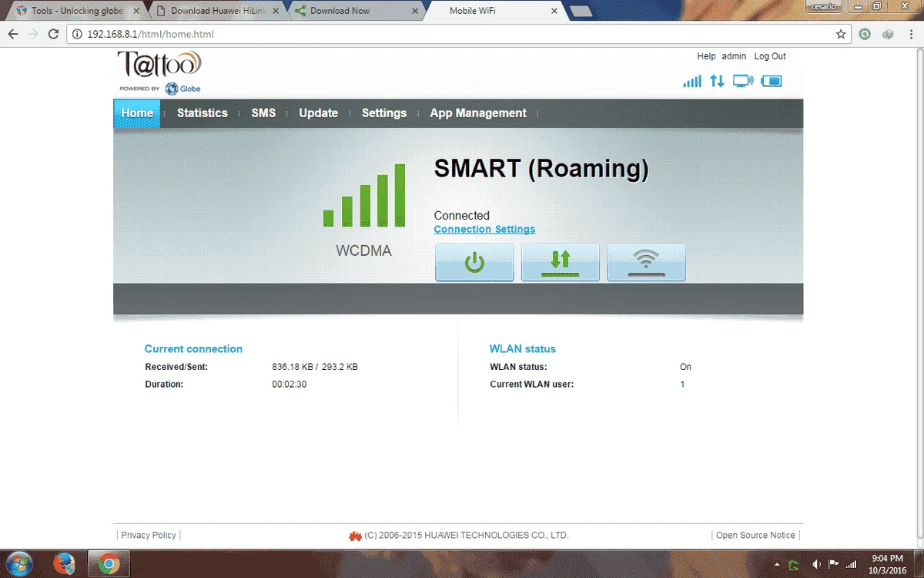Screen dimensions: 924x578
Task: Open the Update tab
Action: 318,113
